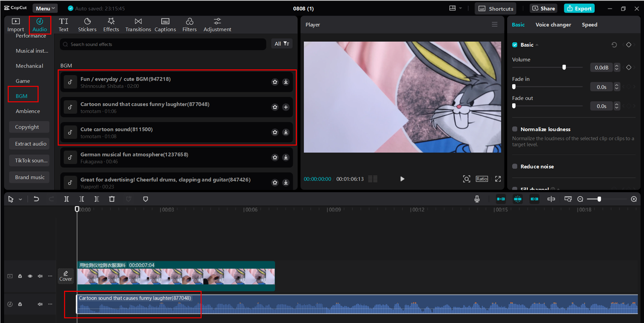
Task: Open the Stickers tab
Action: click(x=87, y=25)
